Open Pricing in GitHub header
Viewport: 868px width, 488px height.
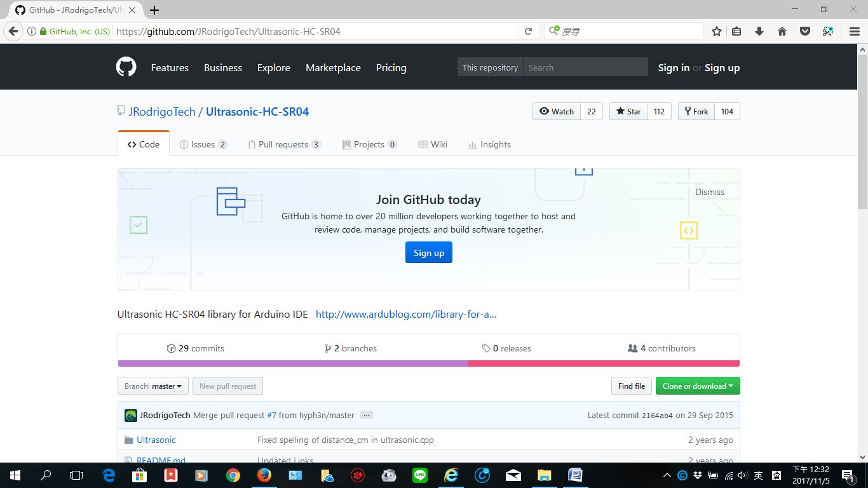(391, 67)
